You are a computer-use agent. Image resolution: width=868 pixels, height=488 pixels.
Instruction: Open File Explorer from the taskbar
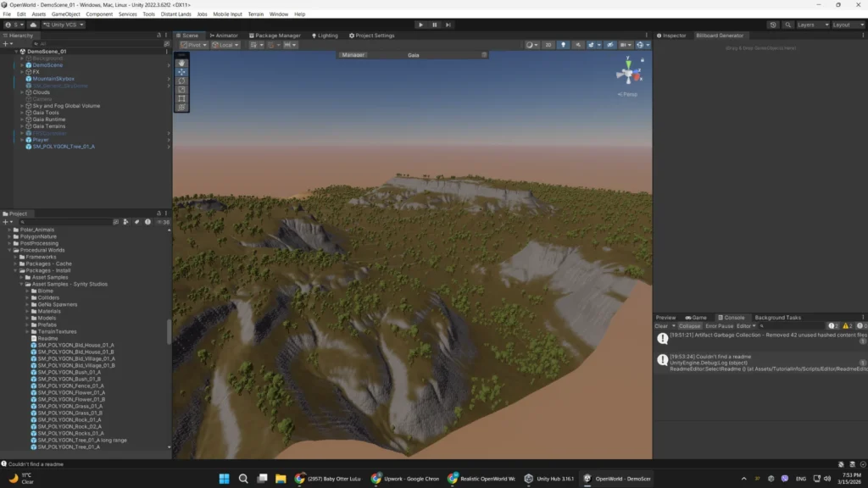tap(281, 479)
